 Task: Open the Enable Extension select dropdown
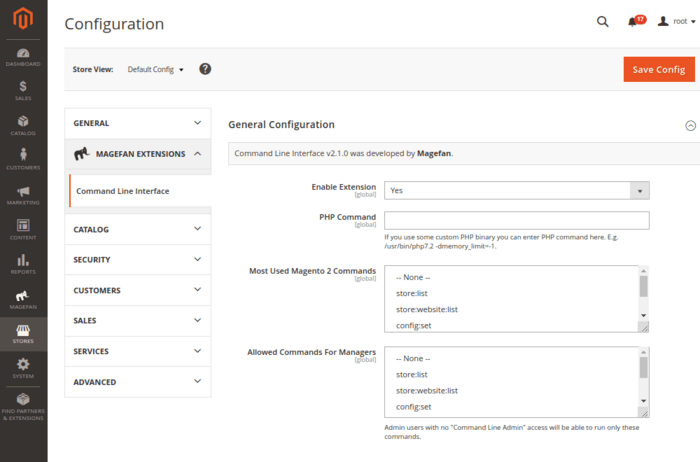[x=517, y=191]
